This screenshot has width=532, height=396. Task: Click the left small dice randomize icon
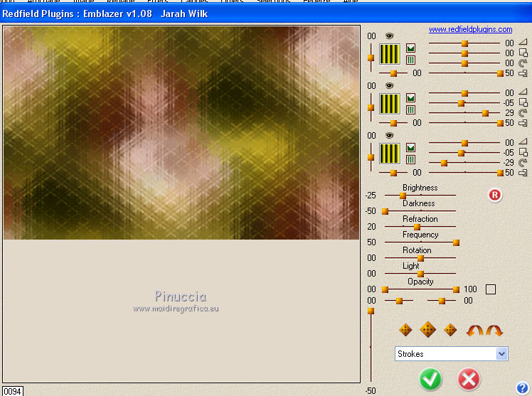coord(405,330)
